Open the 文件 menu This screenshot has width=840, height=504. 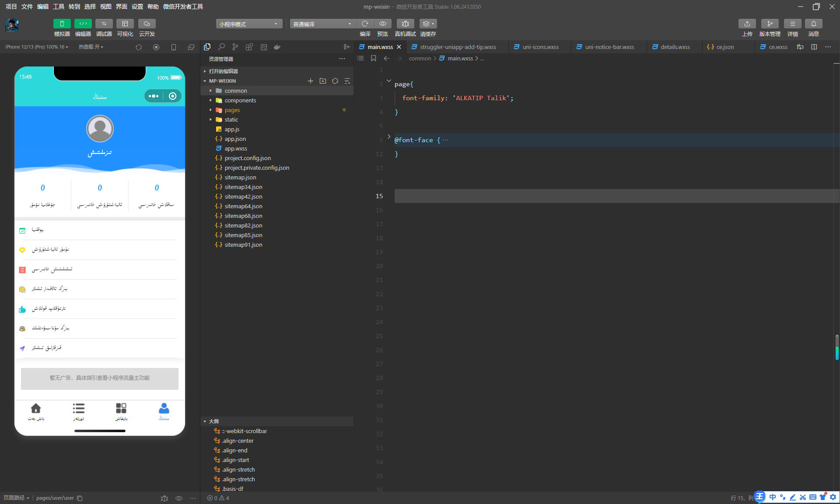pyautogui.click(x=27, y=7)
